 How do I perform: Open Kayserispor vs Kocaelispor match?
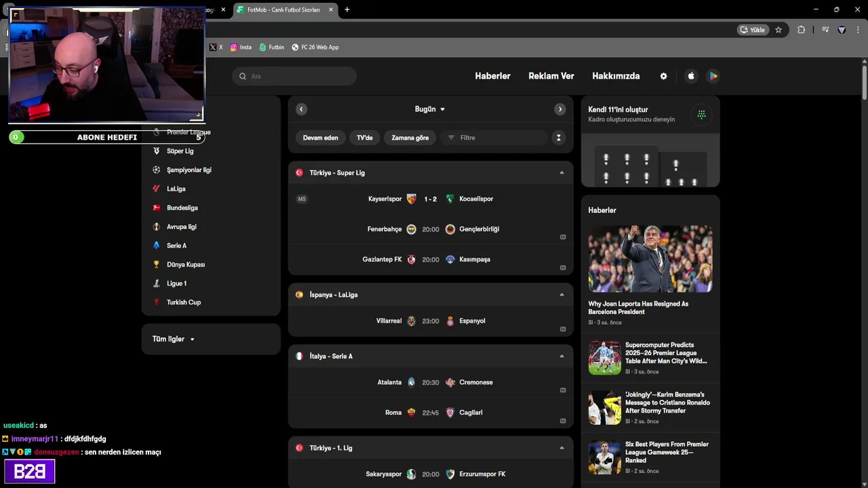pyautogui.click(x=431, y=199)
